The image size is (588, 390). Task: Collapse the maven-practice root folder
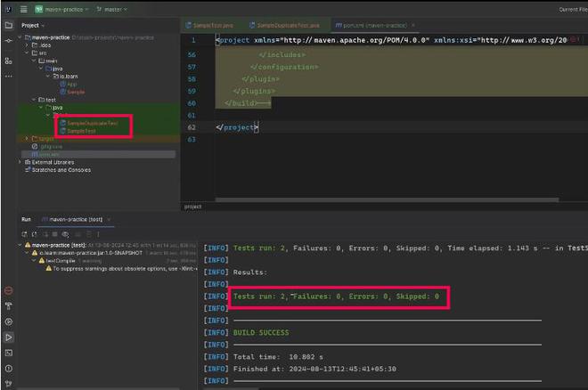pos(20,37)
